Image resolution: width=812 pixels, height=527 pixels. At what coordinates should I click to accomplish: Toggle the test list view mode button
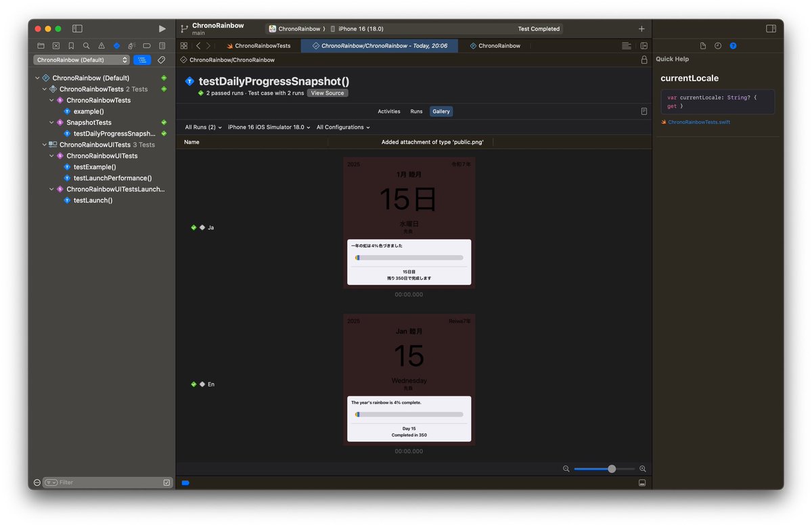click(142, 60)
